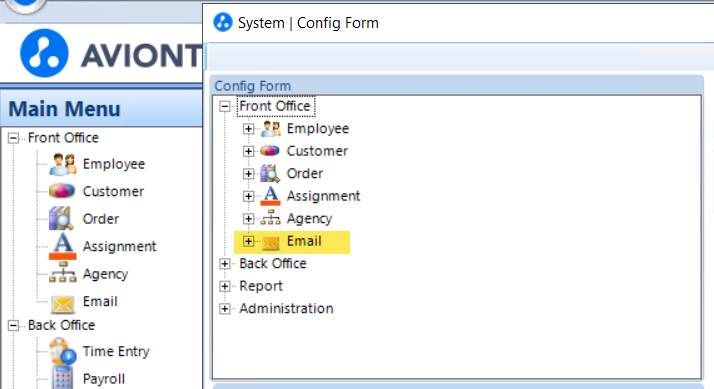Select Assignment label in Config Form tree
Viewport: 714px width, 389px height.
click(x=323, y=196)
